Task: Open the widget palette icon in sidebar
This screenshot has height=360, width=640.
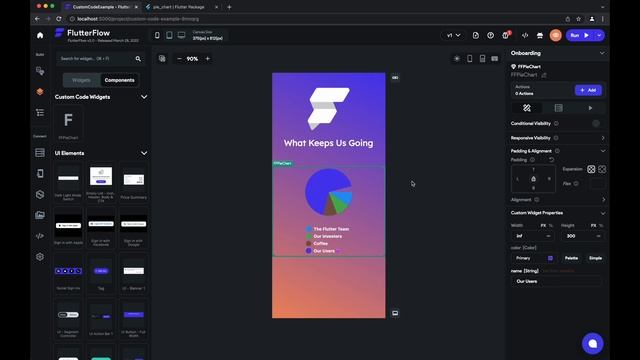Action: pos(40,71)
